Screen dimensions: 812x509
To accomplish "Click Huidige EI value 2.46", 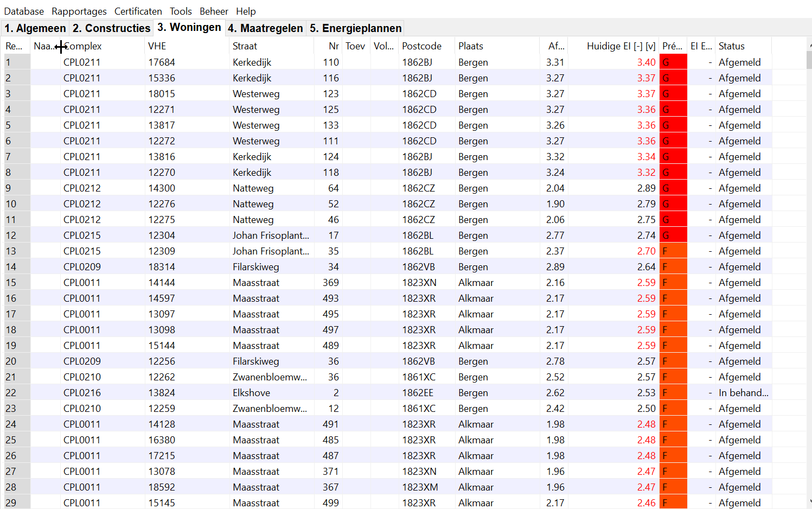I will [x=646, y=502].
